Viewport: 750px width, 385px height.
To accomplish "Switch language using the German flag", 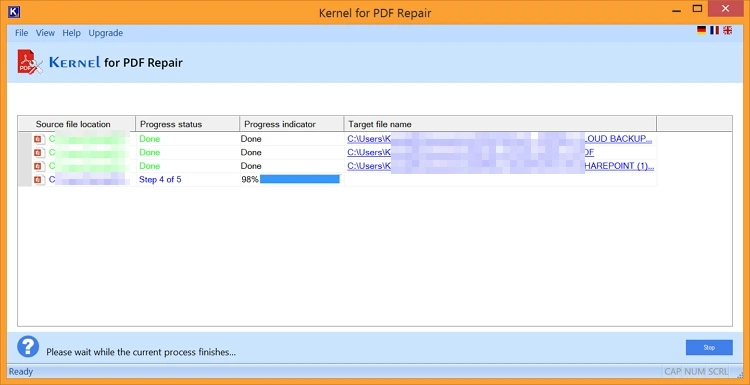I will coord(701,30).
